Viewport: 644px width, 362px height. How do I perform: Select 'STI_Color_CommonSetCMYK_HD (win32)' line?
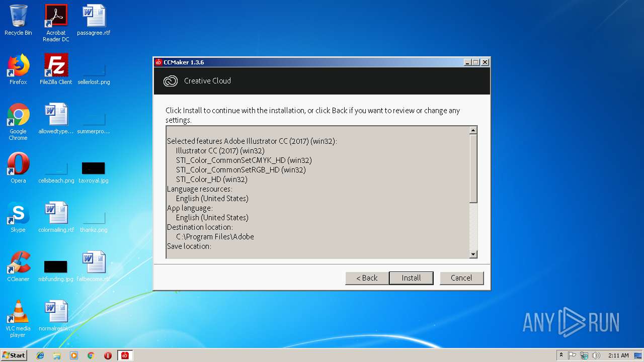coord(244,160)
